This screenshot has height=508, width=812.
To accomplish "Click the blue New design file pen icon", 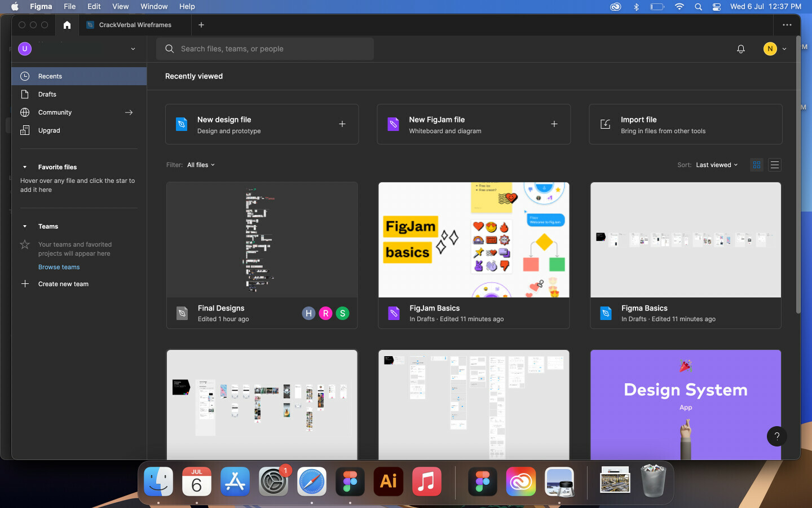I will tap(182, 124).
